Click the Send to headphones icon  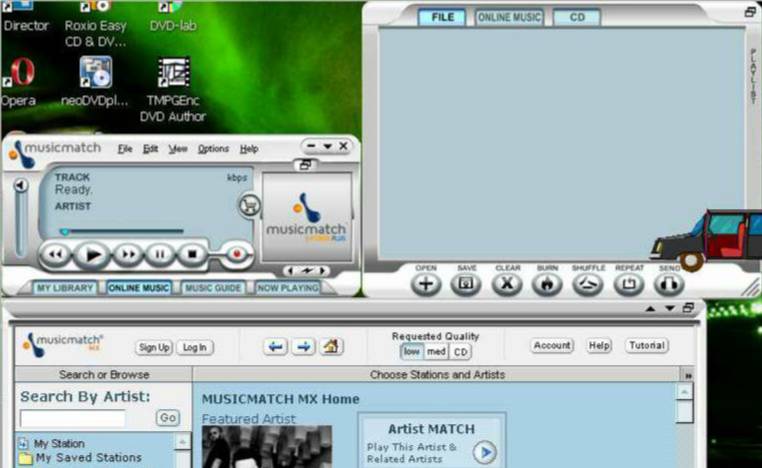(x=669, y=284)
